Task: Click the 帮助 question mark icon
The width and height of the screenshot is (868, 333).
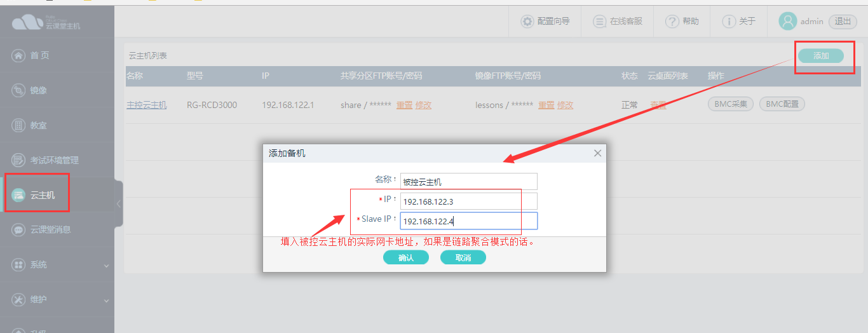Action: tap(672, 22)
